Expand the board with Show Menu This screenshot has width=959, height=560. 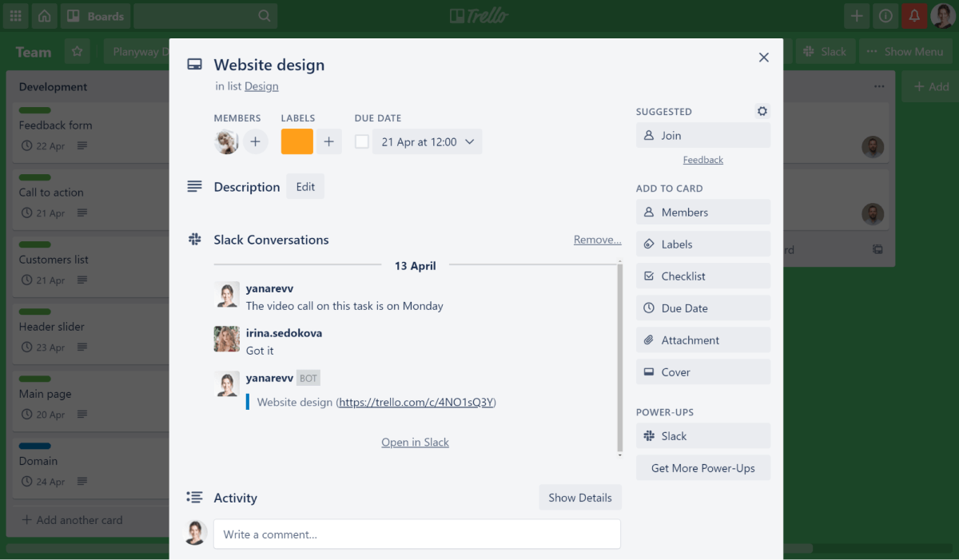(905, 51)
